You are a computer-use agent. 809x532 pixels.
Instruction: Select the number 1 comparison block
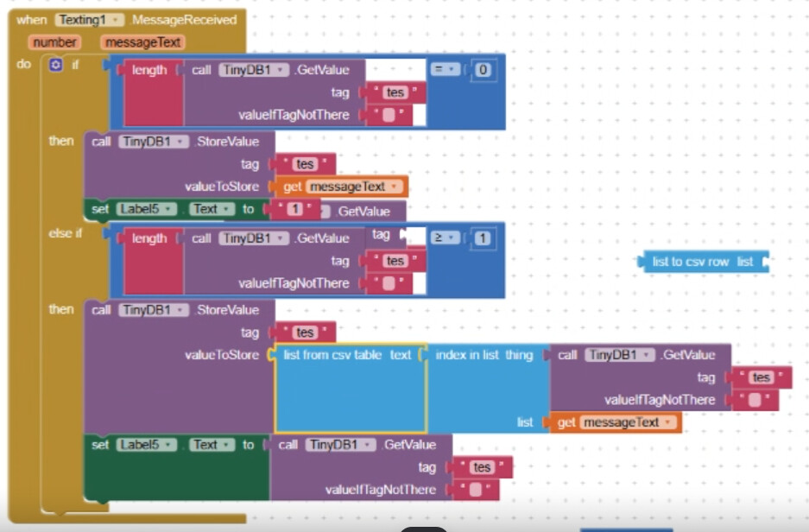pyautogui.click(x=483, y=237)
